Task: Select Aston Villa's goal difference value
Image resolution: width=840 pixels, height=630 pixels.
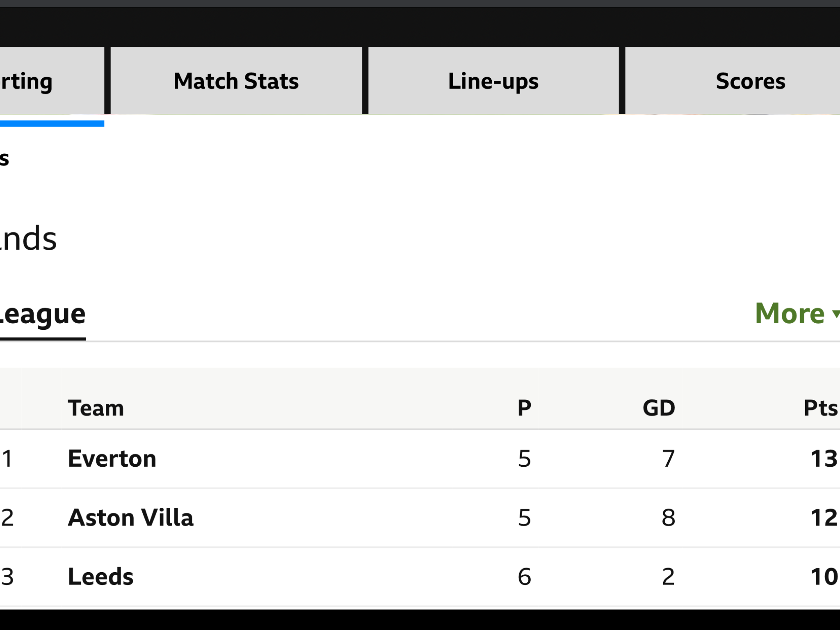Action: [x=668, y=518]
